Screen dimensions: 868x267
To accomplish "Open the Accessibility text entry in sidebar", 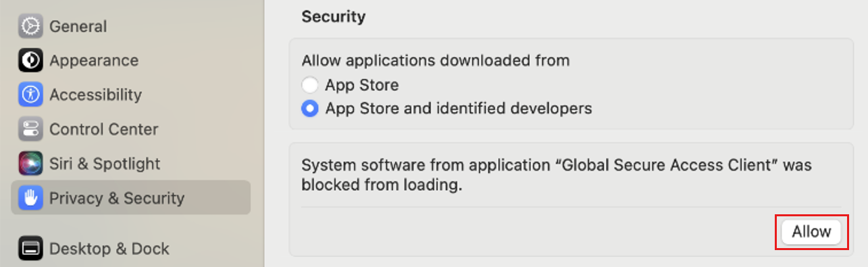I will (96, 95).
